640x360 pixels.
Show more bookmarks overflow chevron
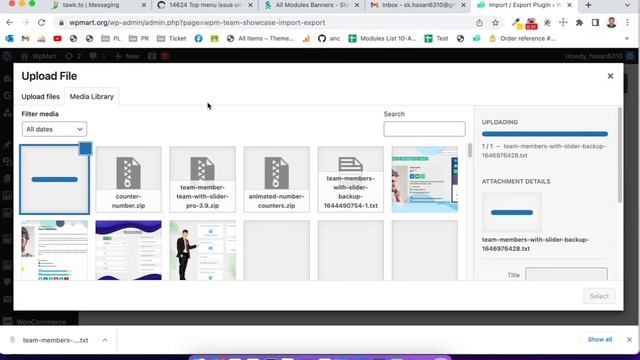(x=627, y=38)
